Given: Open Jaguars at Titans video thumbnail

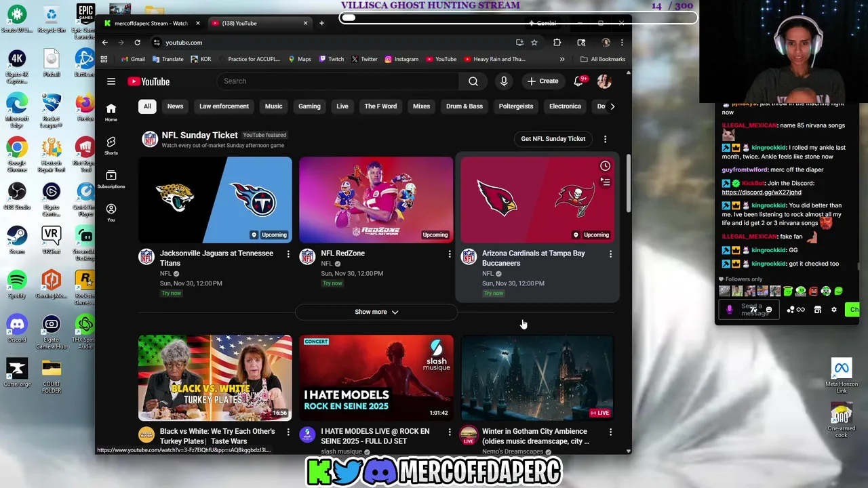Looking at the screenshot, I should pos(215,200).
